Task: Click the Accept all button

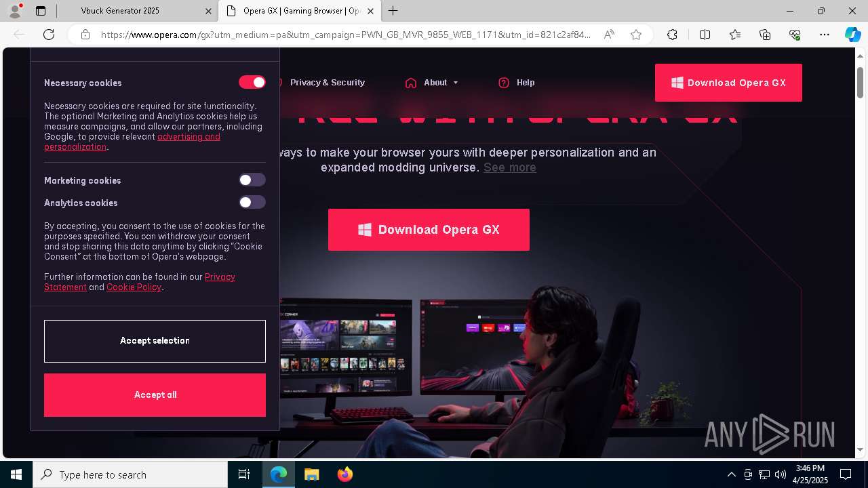Action: pyautogui.click(x=155, y=395)
